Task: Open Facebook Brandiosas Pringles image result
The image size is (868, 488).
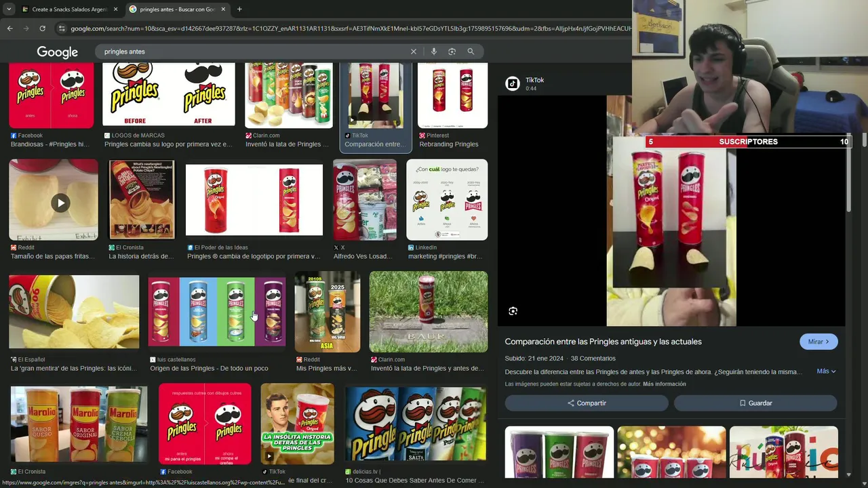Action: pos(52,95)
